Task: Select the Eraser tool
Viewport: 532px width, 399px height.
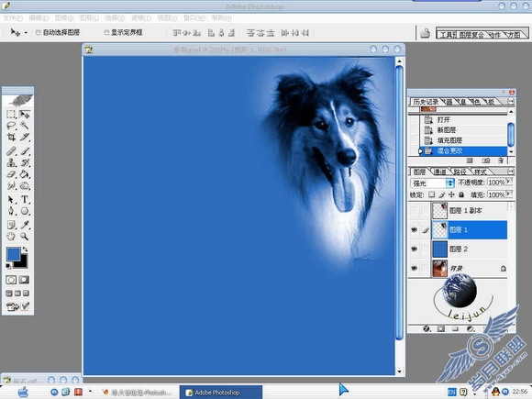Action: (x=11, y=174)
